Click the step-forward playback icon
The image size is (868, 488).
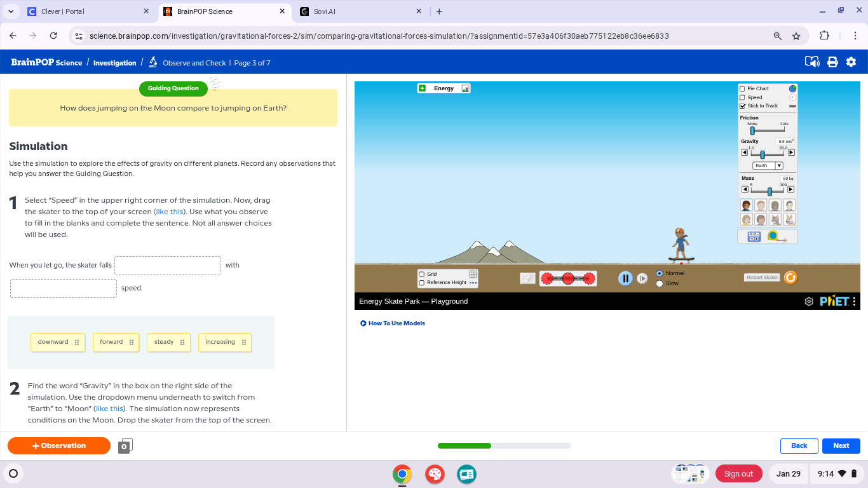click(642, 278)
